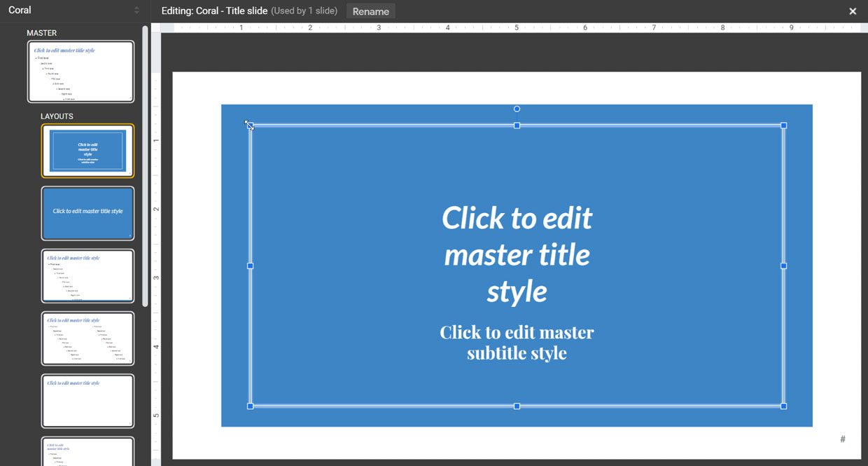Select the blue Section header layout thumbnail
Viewport: 868px width, 466px height.
point(87,214)
